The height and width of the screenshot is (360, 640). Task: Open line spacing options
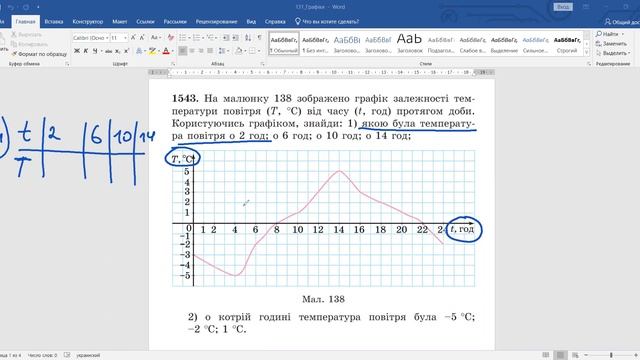point(223,51)
